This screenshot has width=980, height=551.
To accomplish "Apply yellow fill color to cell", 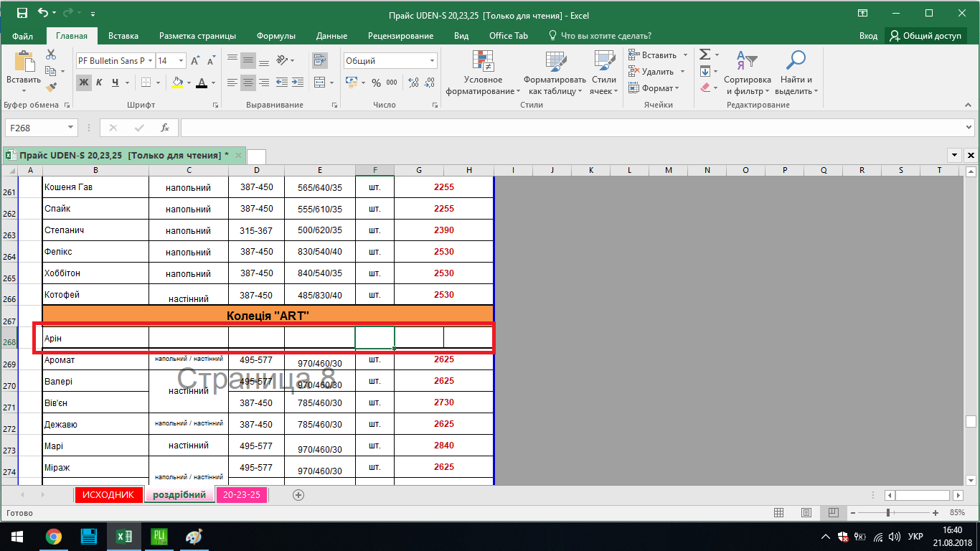I will click(177, 83).
